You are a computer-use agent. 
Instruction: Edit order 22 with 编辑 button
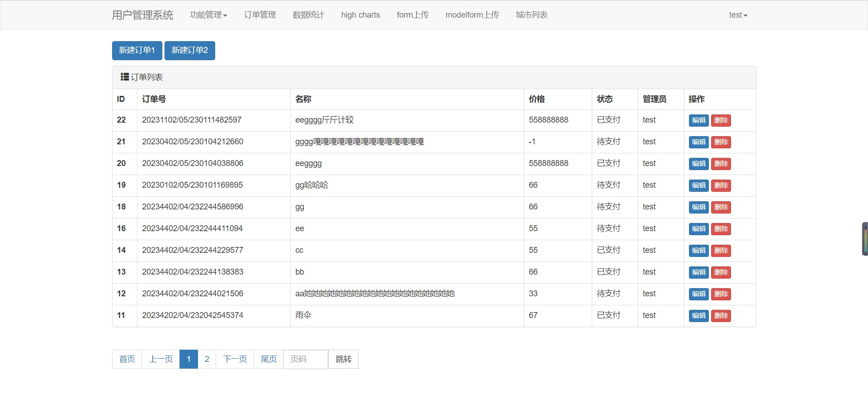(698, 120)
